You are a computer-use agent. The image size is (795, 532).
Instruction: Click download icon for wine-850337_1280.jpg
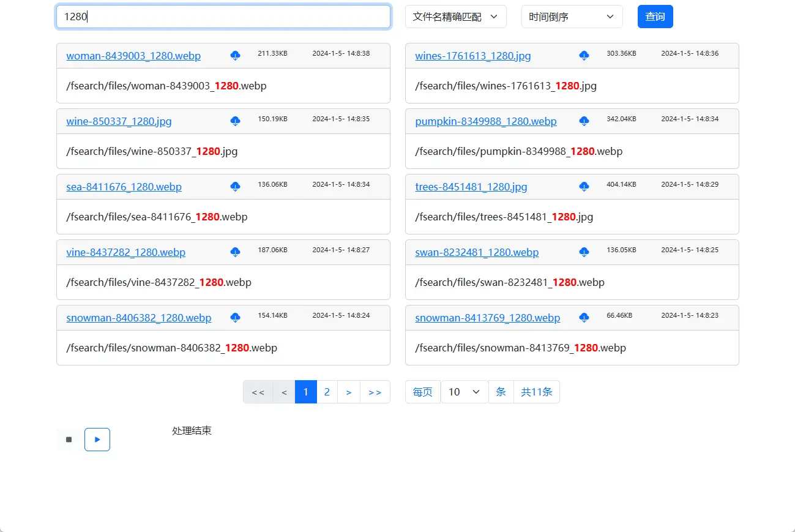tap(236, 121)
